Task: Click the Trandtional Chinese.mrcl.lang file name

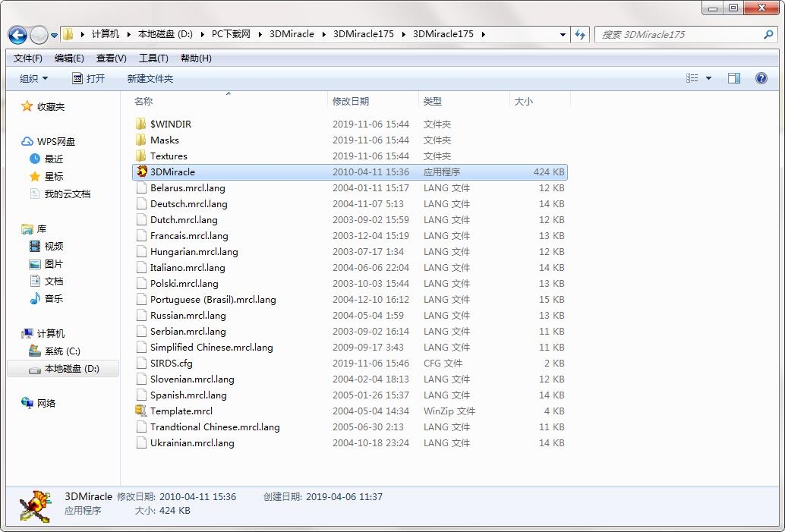Action: pyautogui.click(x=215, y=427)
